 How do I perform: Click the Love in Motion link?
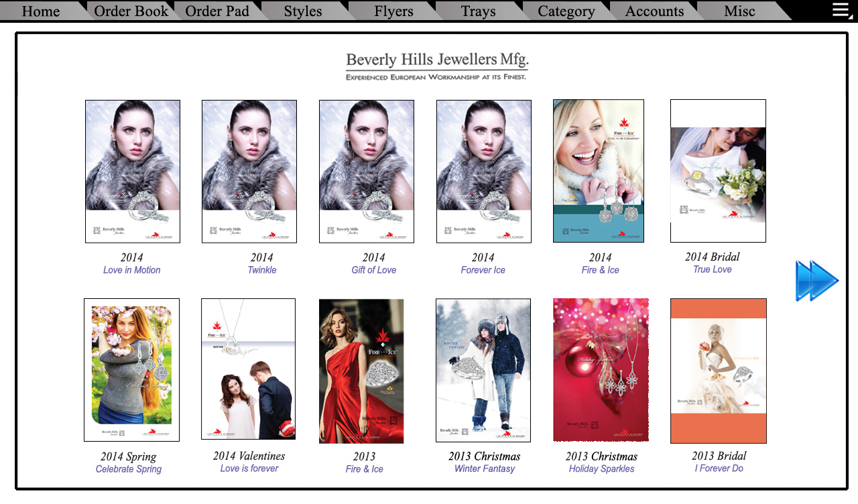pyautogui.click(x=132, y=270)
